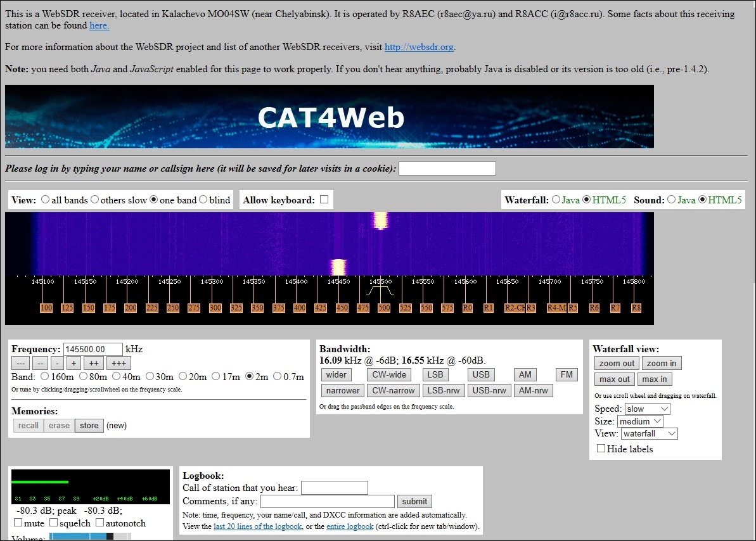Click the orange '450' channel marker

(342, 308)
